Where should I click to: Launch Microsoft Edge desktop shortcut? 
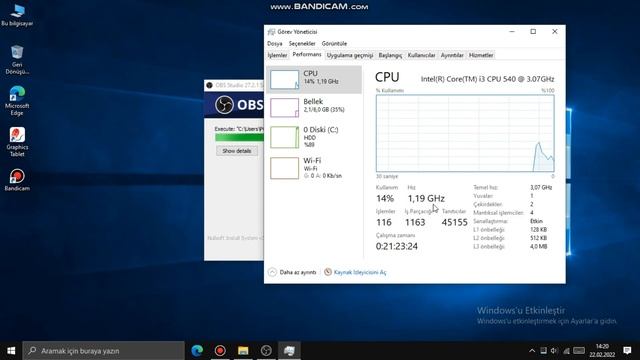coord(17,101)
